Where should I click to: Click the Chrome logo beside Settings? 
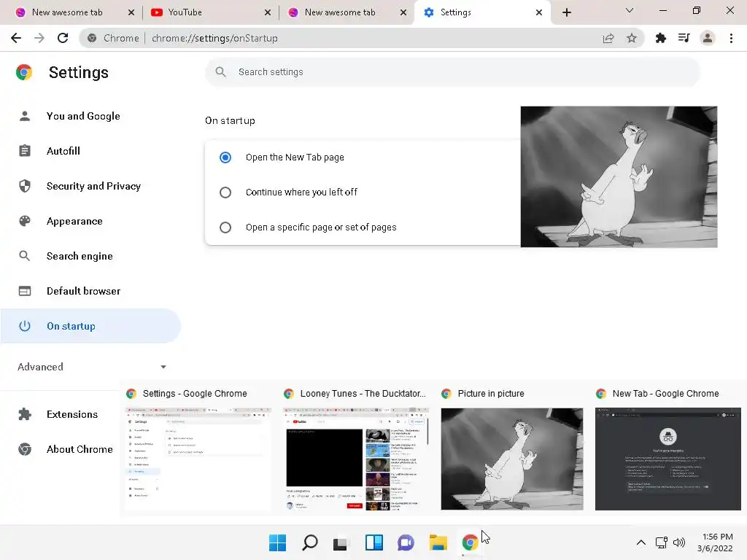click(x=24, y=72)
